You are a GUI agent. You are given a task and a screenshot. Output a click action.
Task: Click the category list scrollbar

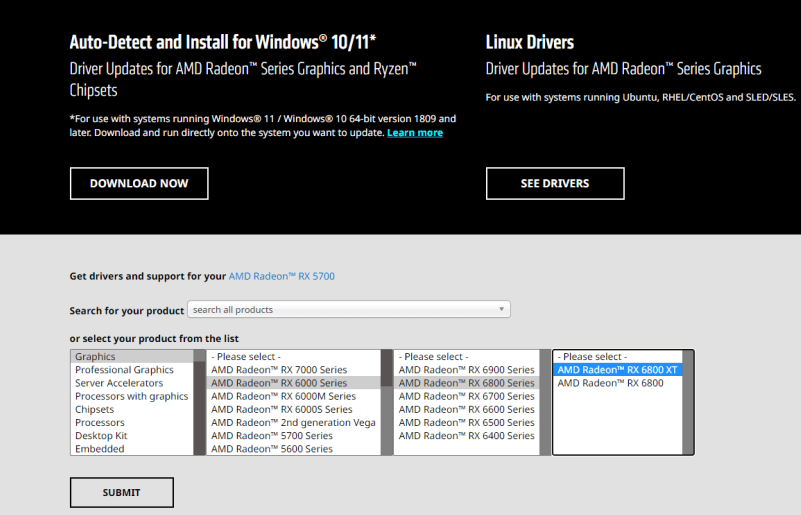pyautogui.click(x=200, y=402)
